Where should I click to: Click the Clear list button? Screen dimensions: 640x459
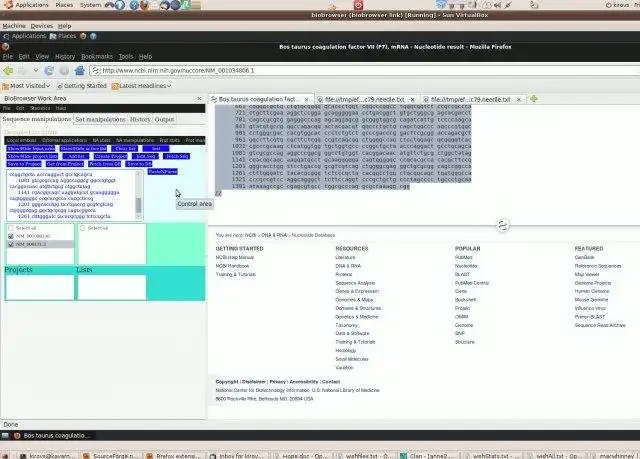125,149
